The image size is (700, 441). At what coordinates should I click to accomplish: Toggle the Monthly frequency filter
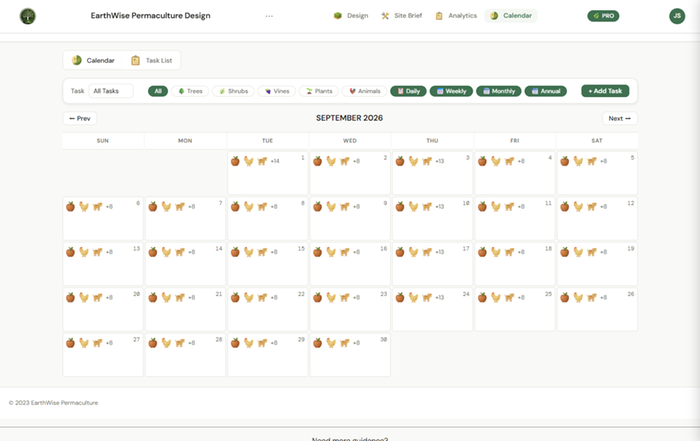[x=499, y=91]
